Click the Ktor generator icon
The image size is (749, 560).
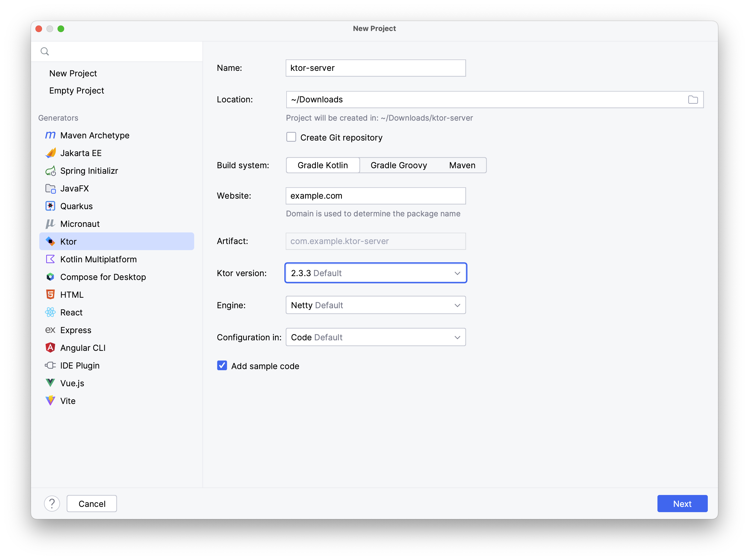[50, 241]
